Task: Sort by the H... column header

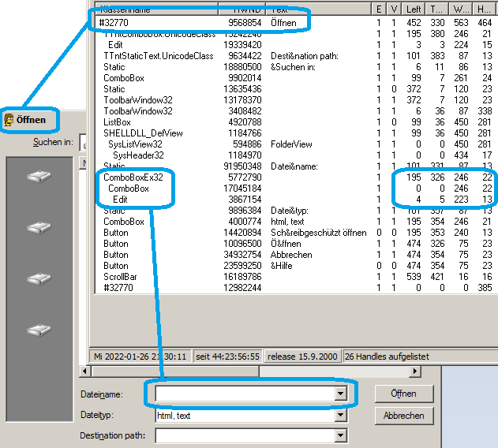Action: (485, 9)
